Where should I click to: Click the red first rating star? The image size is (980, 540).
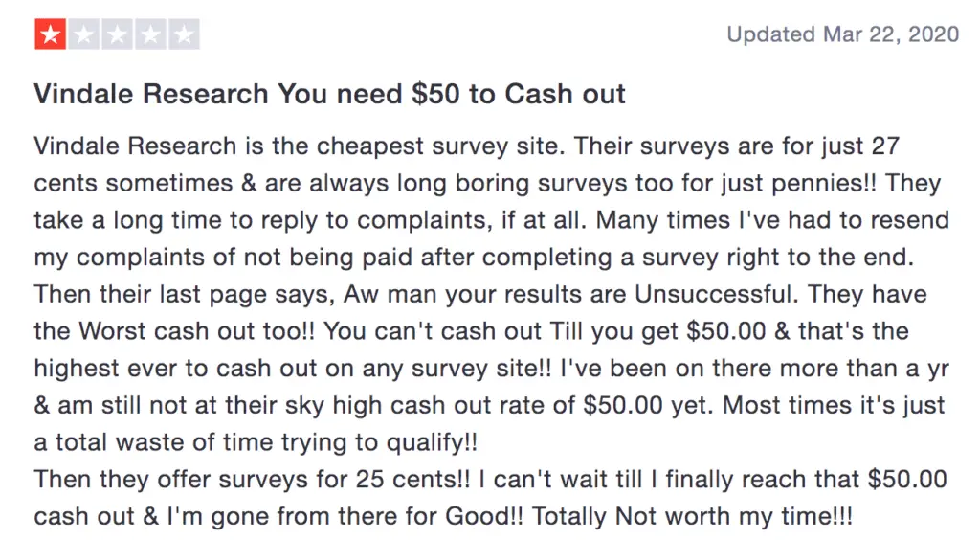pyautogui.click(x=51, y=34)
